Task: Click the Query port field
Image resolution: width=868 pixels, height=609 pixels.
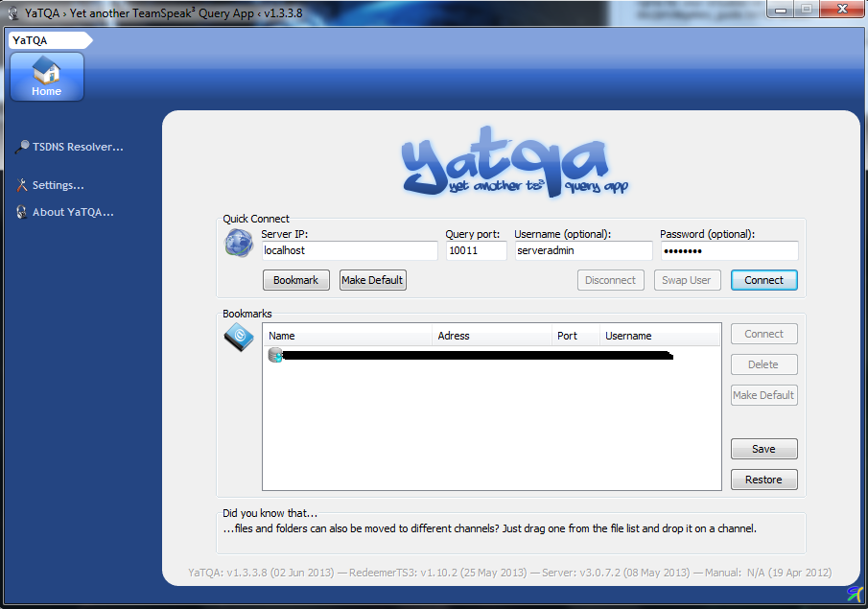Action: coord(476,250)
